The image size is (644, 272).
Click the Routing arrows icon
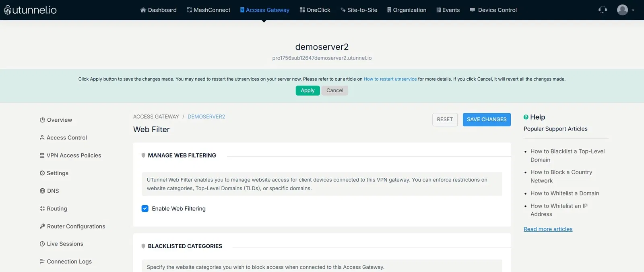42,209
